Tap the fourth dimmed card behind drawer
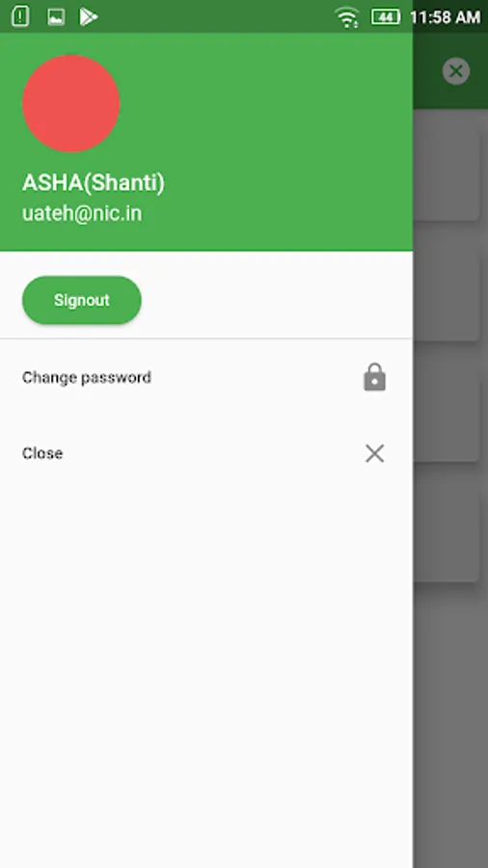The width and height of the screenshot is (488, 868). tap(446, 527)
